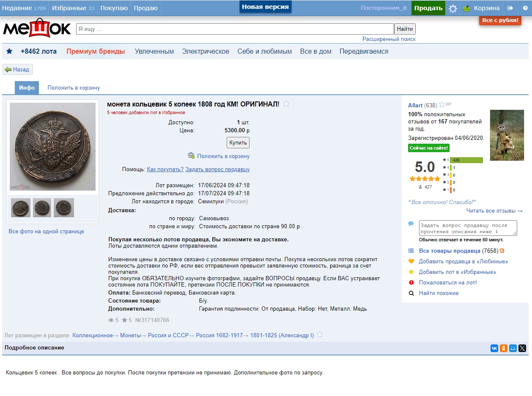Toggle the favorite star next to seller Allart

[x=442, y=105]
